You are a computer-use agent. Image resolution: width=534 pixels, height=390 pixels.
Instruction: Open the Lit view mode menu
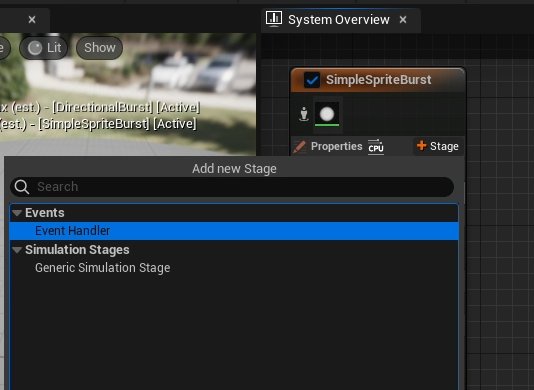click(x=44, y=48)
